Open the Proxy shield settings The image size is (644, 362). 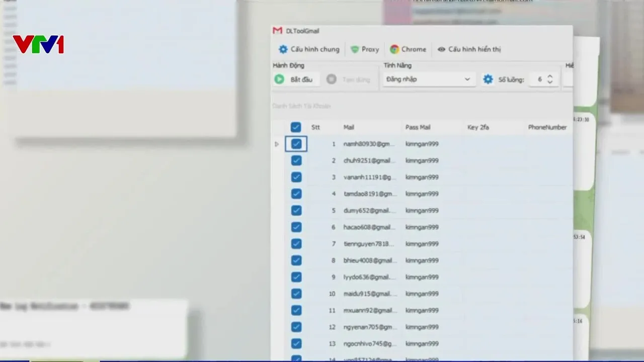(x=355, y=49)
